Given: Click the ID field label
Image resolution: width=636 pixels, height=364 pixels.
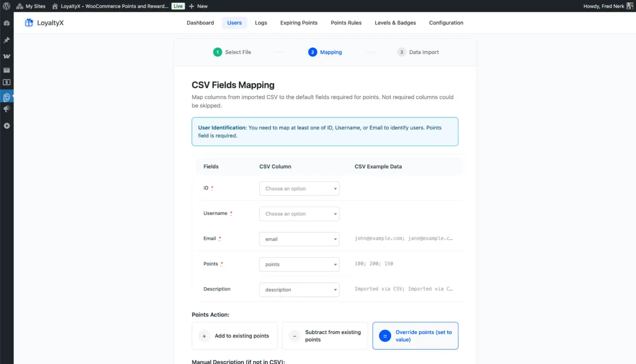Looking at the screenshot, I should [x=206, y=188].
